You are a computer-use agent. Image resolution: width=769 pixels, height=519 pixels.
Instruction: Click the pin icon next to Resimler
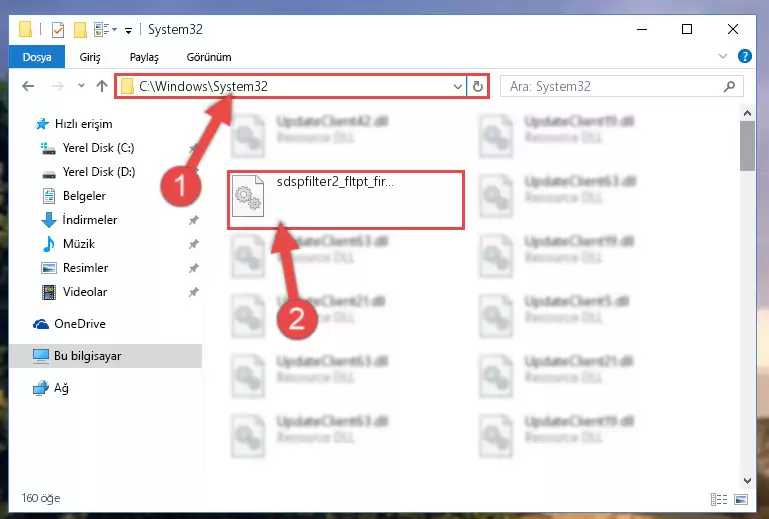[x=194, y=268]
